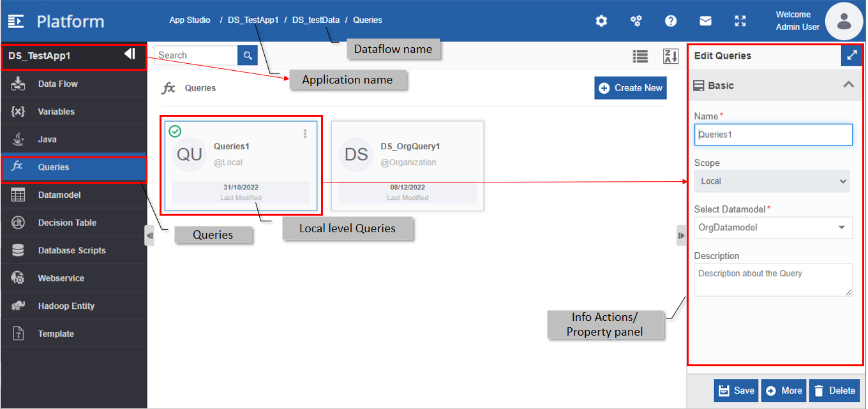Click the 08/12/2022 last modified date

tap(407, 188)
